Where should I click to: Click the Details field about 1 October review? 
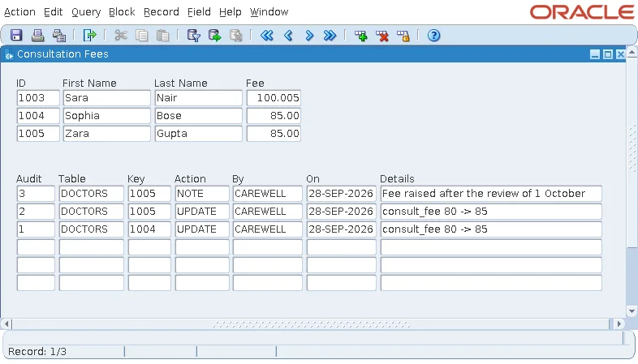pyautogui.click(x=491, y=194)
